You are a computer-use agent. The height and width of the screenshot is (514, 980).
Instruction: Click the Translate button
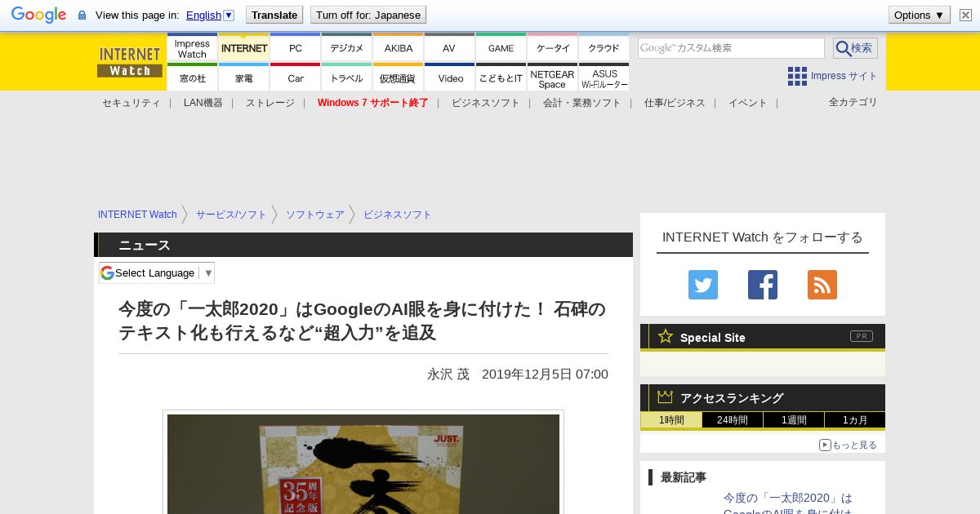click(274, 15)
